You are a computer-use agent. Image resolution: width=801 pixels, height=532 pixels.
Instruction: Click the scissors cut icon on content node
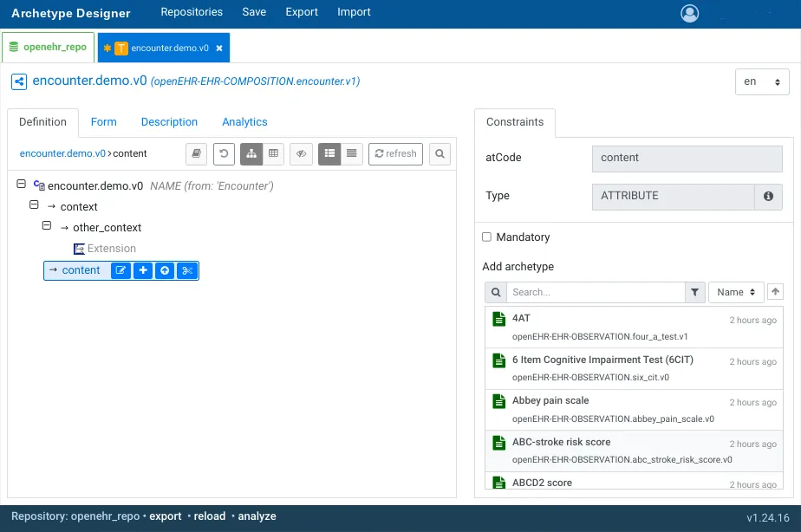click(187, 270)
